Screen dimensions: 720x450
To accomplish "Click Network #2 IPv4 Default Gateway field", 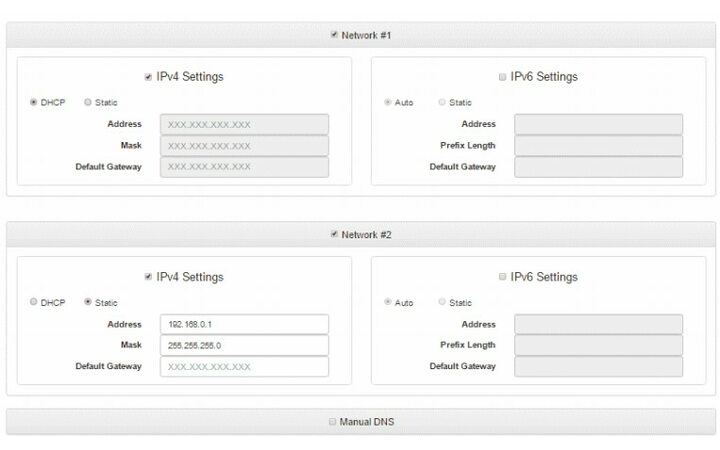I will (244, 366).
